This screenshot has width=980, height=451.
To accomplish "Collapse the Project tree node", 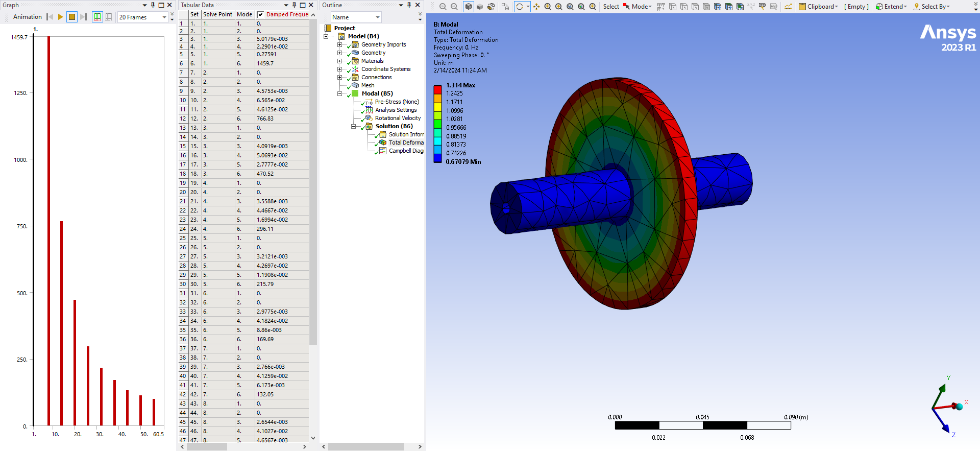I will [x=326, y=36].
